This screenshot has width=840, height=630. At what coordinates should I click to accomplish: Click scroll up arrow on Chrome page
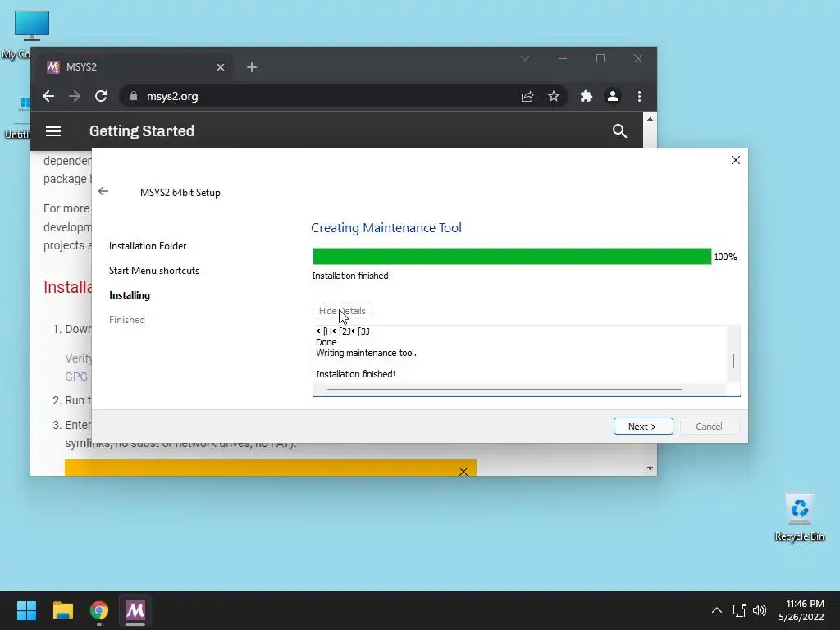650,119
